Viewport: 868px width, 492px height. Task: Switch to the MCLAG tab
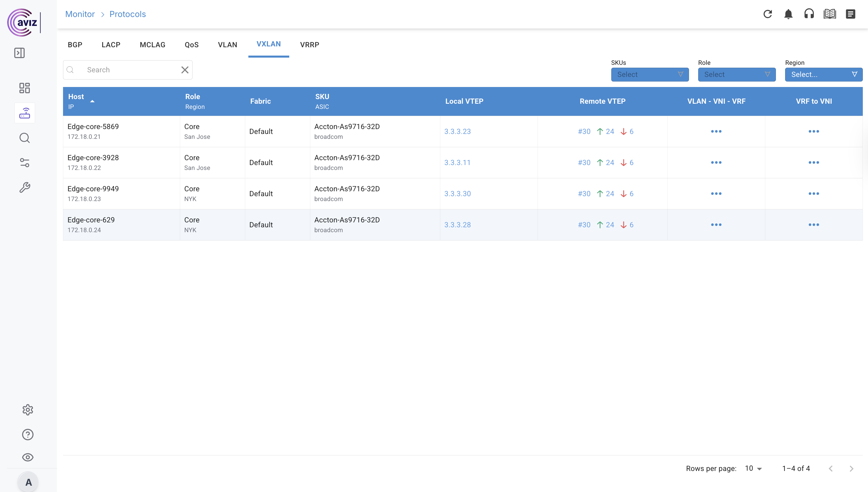(x=152, y=45)
